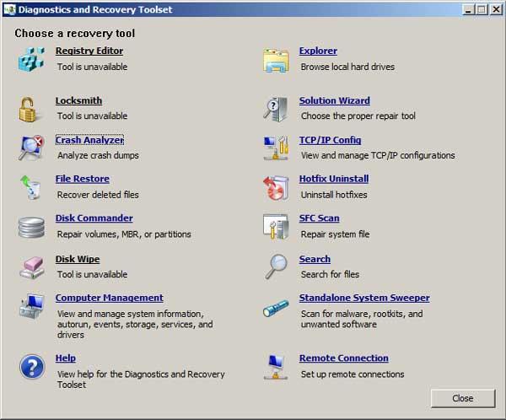Click the Search magnifying glass icon

click(277, 267)
